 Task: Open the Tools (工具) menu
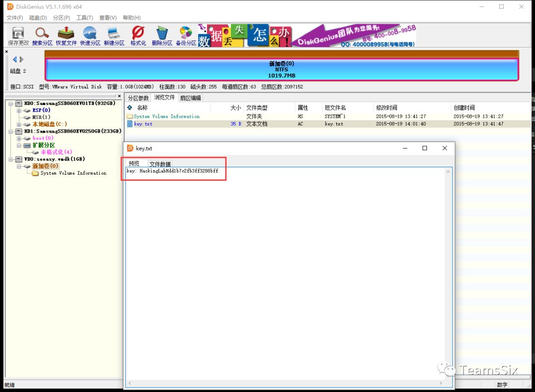pos(85,18)
